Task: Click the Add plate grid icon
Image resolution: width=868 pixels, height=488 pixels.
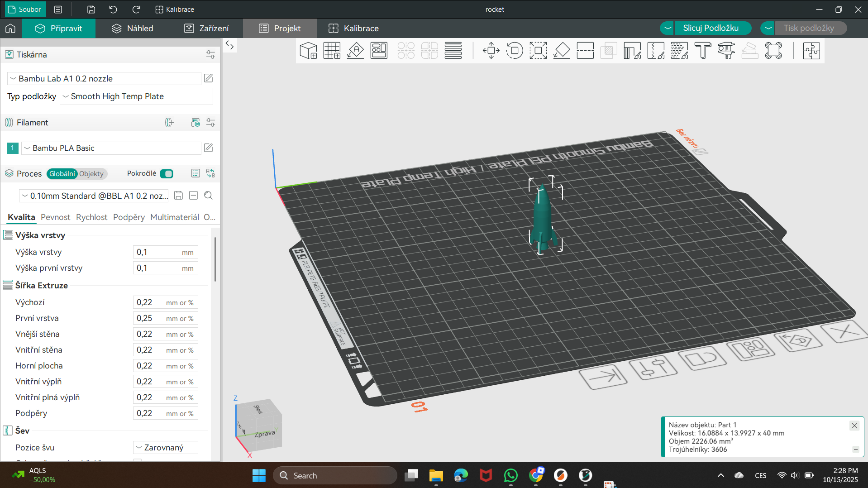Action: pos(332,50)
